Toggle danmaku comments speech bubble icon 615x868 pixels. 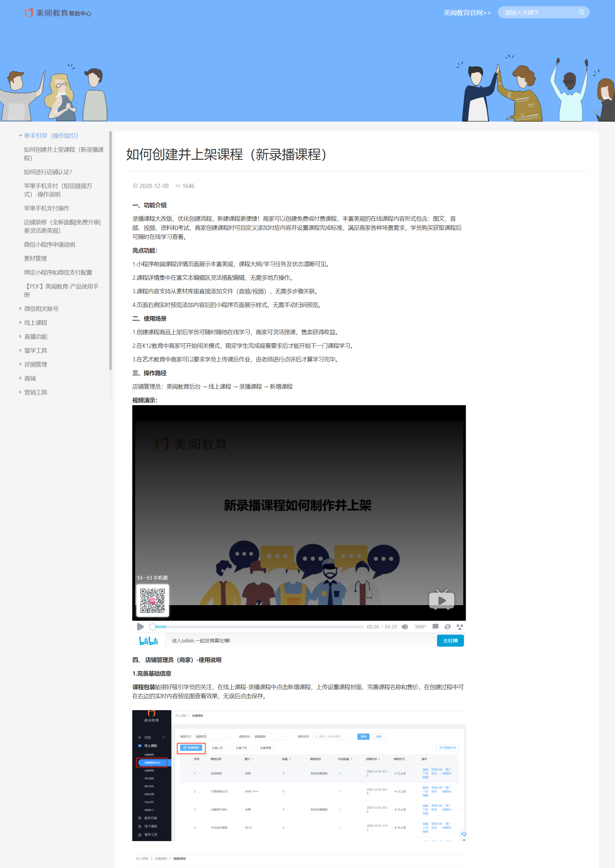tap(435, 627)
